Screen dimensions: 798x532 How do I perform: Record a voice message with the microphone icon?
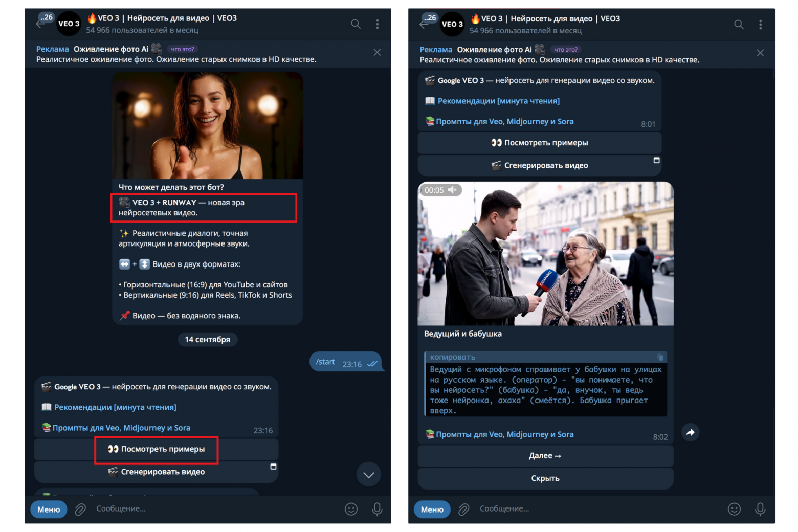coord(377,509)
